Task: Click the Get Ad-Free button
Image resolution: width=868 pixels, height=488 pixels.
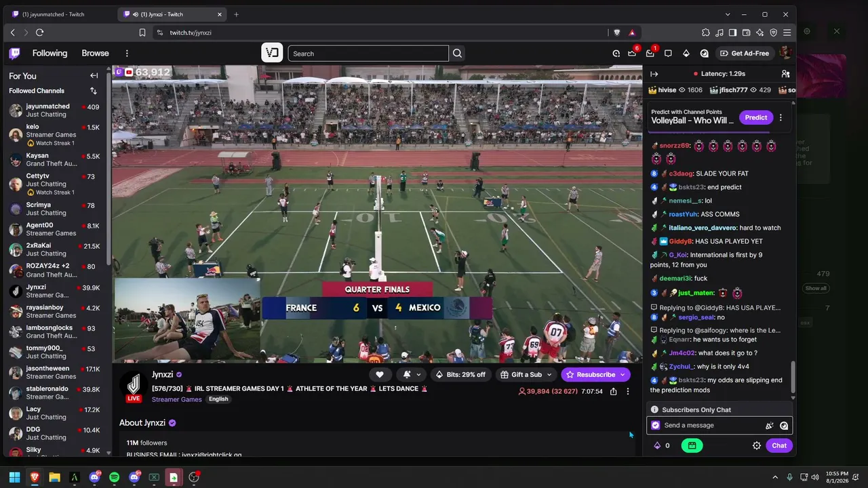Action: coord(745,54)
